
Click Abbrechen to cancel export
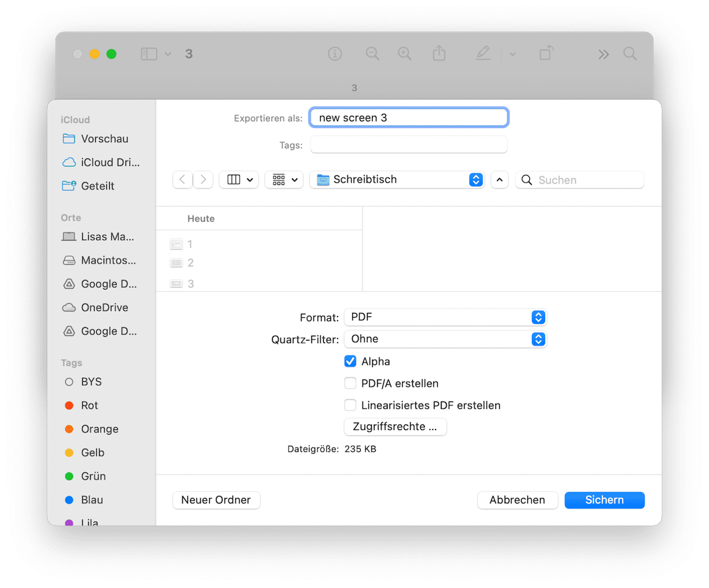click(518, 500)
